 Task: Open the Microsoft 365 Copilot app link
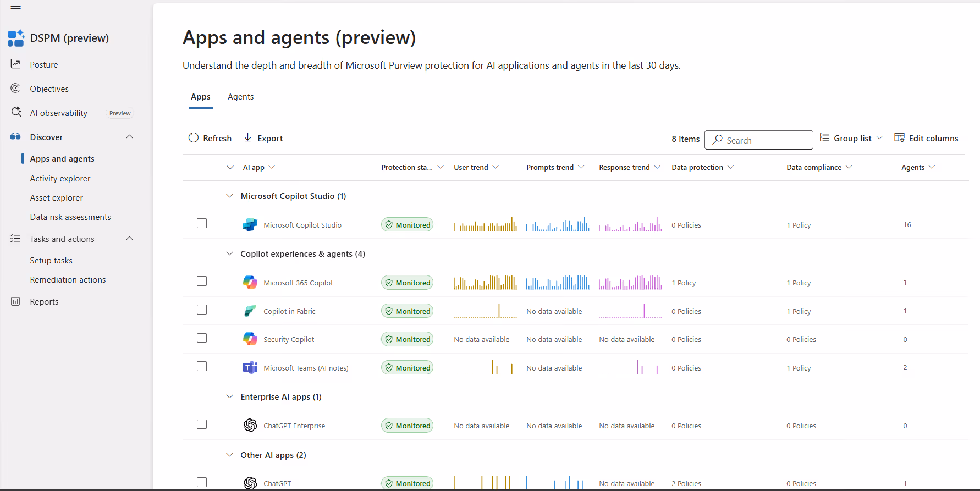click(298, 283)
